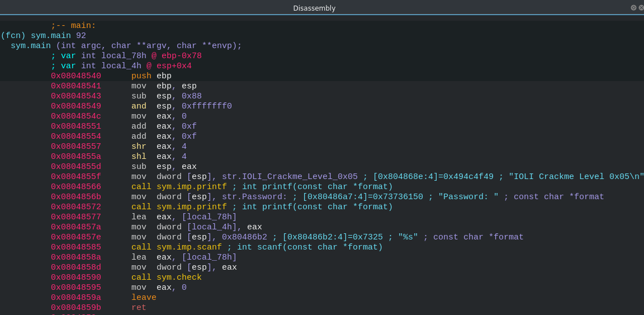Click the sym.check call target
This screenshot has height=315, width=644.
point(179,277)
